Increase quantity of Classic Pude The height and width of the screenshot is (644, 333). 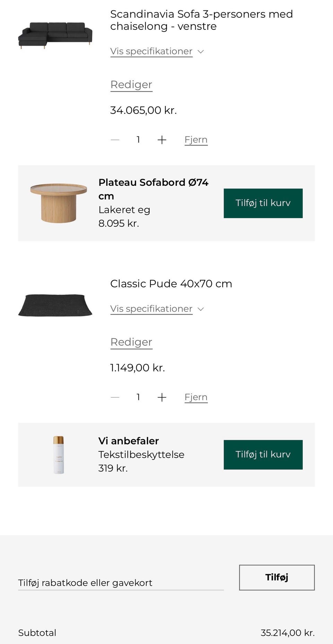[162, 397]
